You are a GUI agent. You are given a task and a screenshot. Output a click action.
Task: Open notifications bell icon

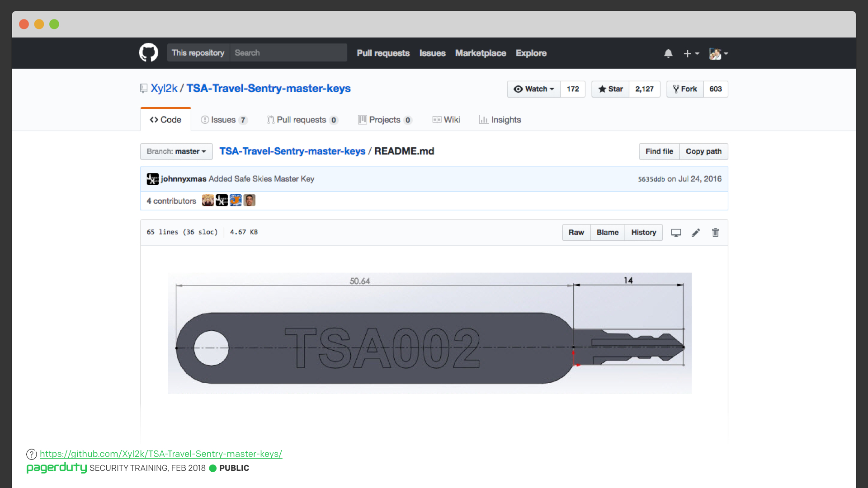668,53
